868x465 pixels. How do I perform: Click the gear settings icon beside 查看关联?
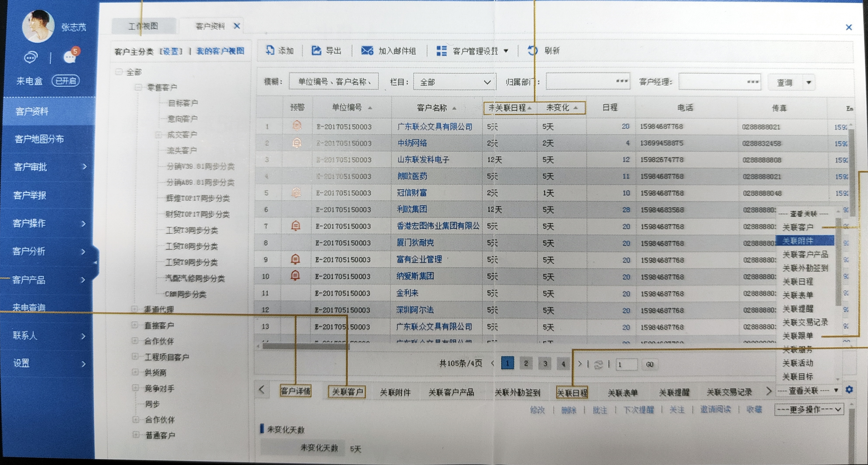[849, 390]
